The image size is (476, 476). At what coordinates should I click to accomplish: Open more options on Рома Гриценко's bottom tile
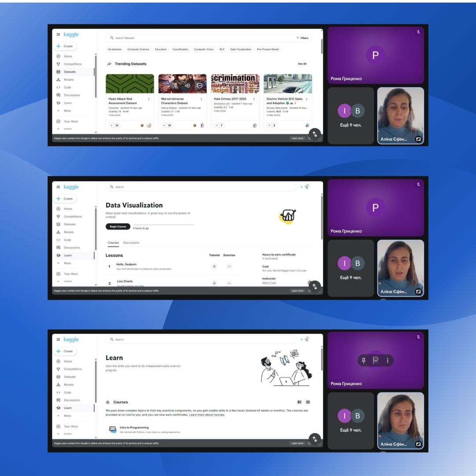(x=388, y=361)
